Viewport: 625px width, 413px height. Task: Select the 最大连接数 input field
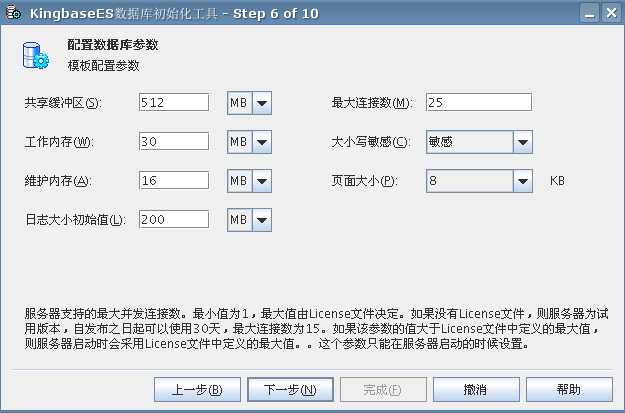(479, 102)
